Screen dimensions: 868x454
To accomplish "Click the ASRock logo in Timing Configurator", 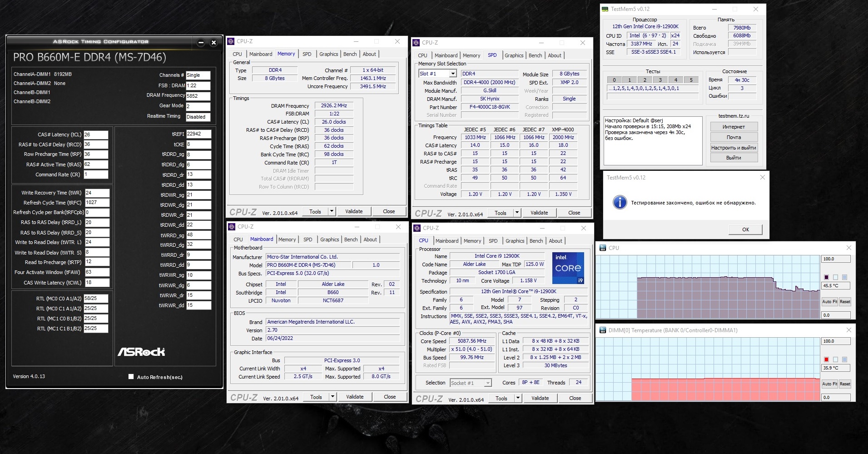I will click(141, 352).
